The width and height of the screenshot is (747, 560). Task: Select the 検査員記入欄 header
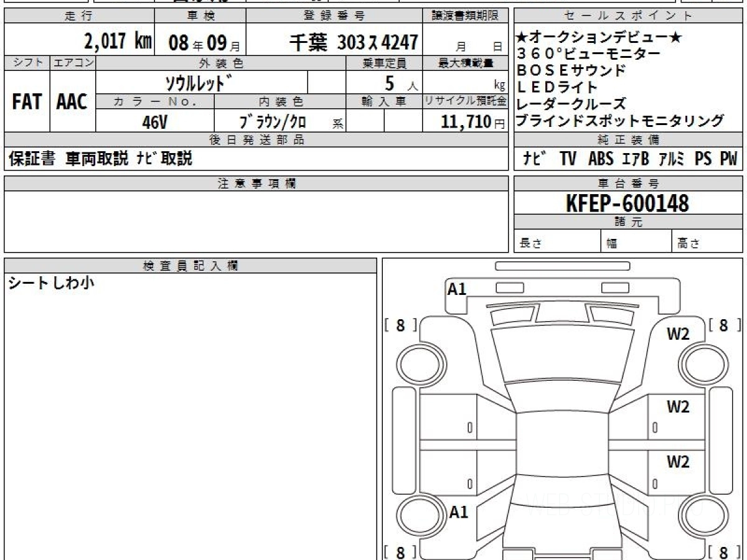coord(190,266)
